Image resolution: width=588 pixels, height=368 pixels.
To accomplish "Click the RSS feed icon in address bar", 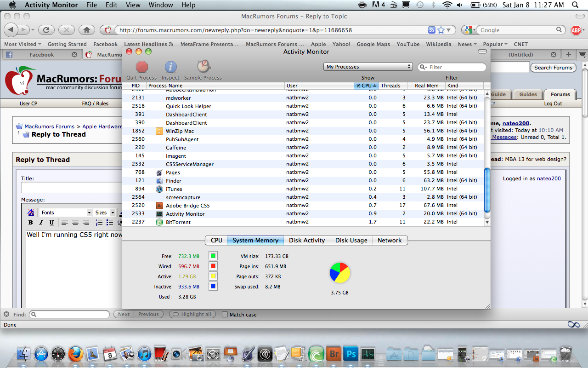I will click(x=431, y=30).
